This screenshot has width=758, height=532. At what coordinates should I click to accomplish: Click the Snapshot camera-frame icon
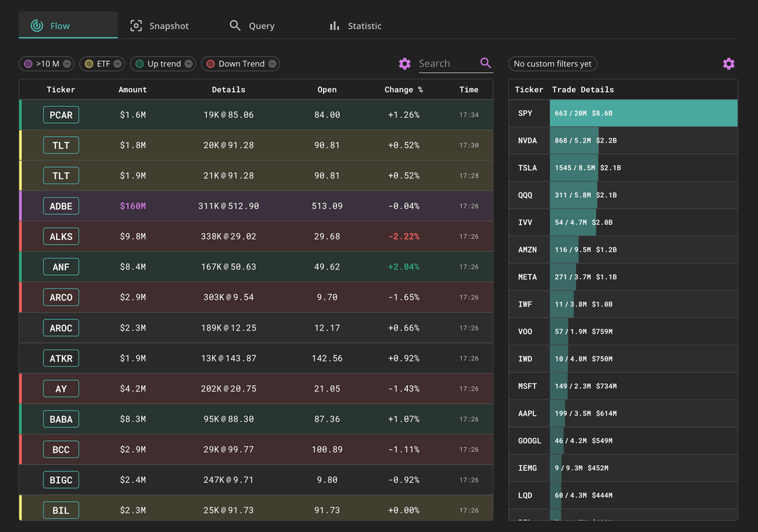pos(136,25)
